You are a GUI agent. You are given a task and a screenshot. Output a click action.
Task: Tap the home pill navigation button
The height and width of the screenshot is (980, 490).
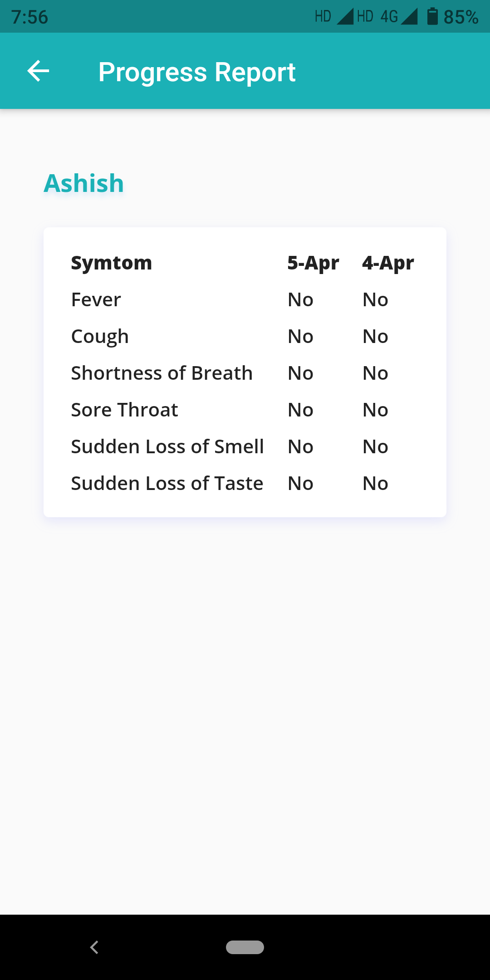click(245, 947)
